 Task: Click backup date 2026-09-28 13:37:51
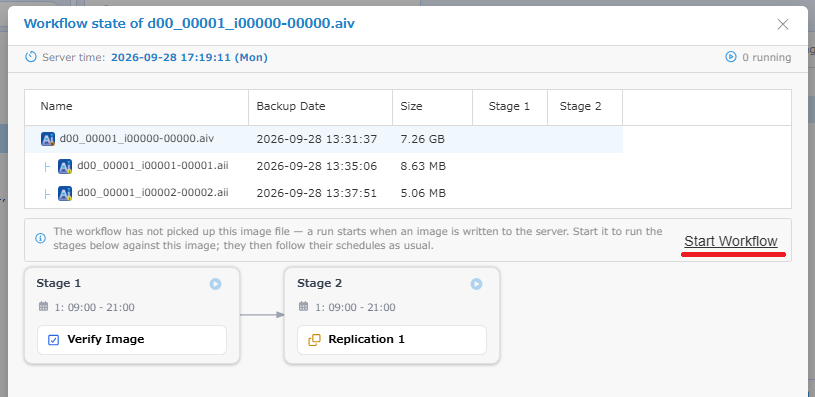(317, 193)
